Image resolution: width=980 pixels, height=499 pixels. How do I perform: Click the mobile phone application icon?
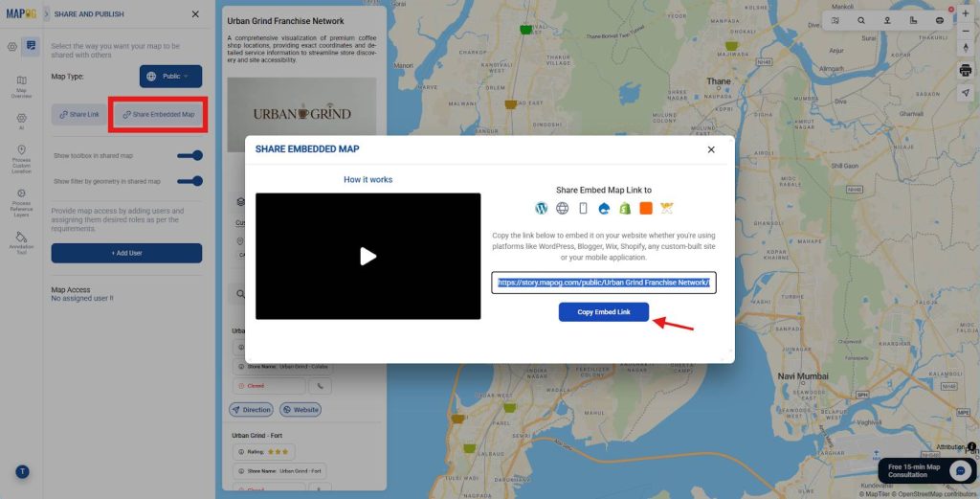[583, 208]
